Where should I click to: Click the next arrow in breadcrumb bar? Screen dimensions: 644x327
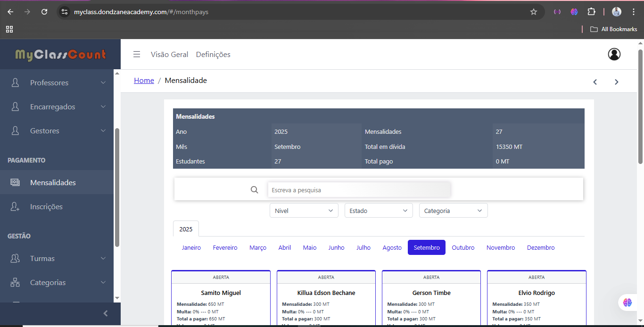click(616, 82)
